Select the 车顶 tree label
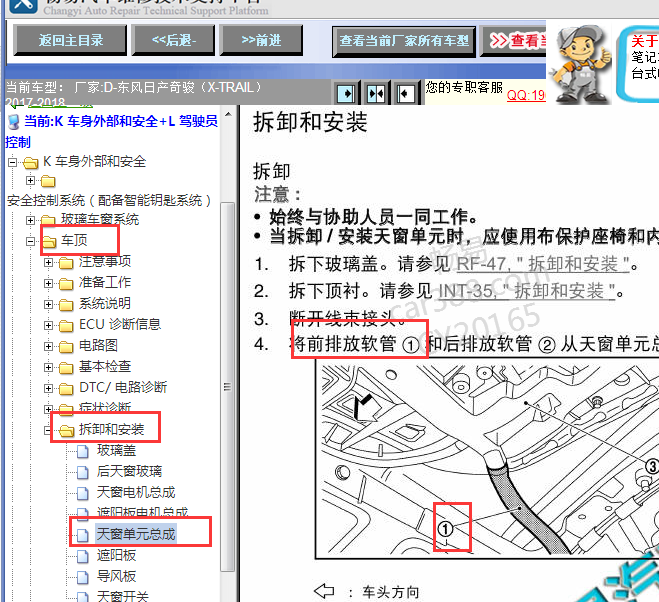659x602 pixels. tap(74, 240)
